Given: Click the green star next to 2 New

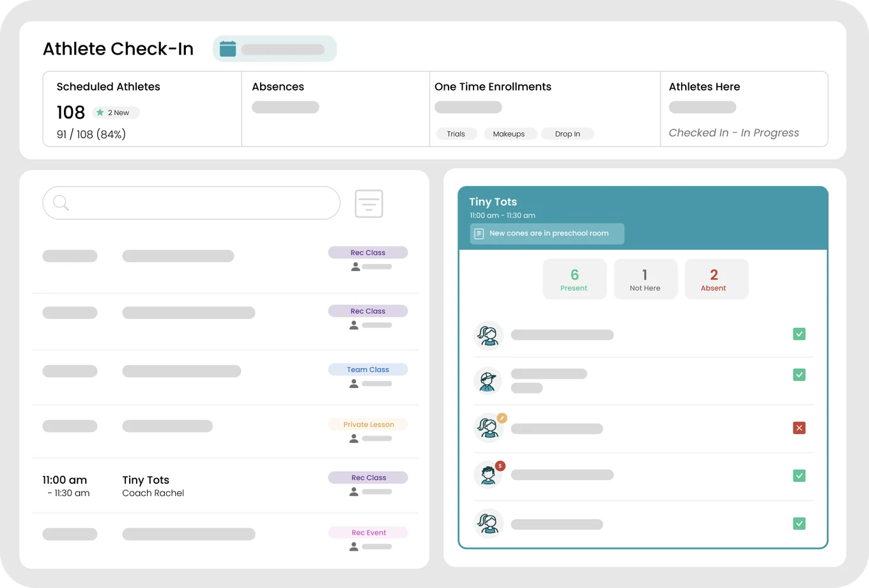Looking at the screenshot, I should (x=100, y=112).
